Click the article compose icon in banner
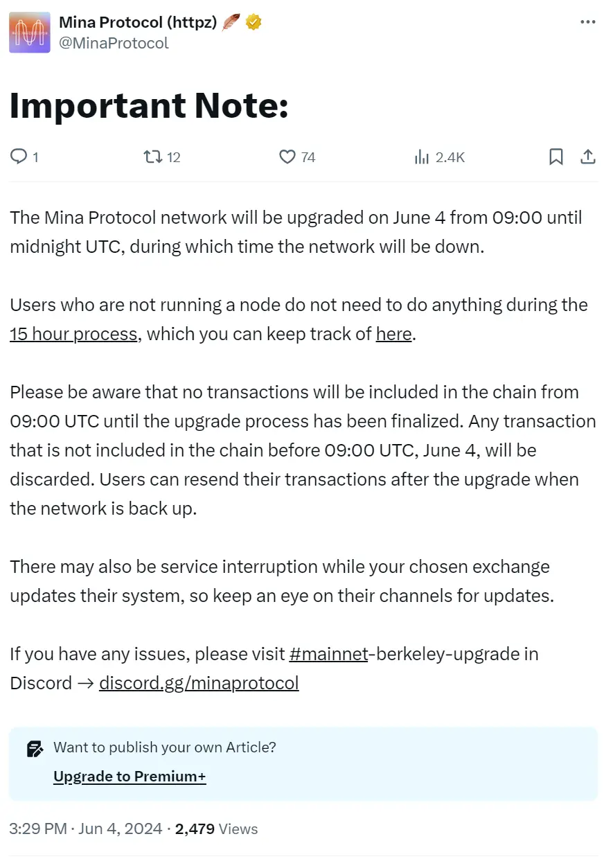604x868 pixels. [35, 748]
